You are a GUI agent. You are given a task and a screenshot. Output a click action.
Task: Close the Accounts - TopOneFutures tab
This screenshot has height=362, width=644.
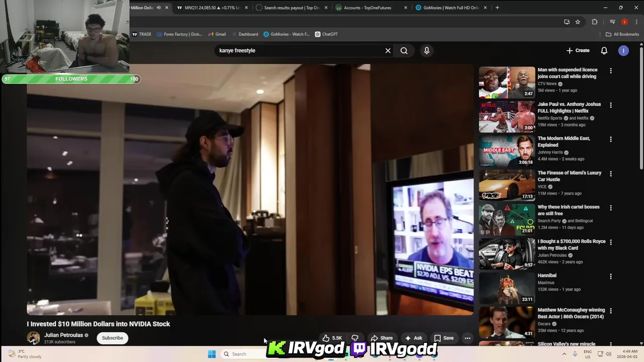click(x=406, y=8)
